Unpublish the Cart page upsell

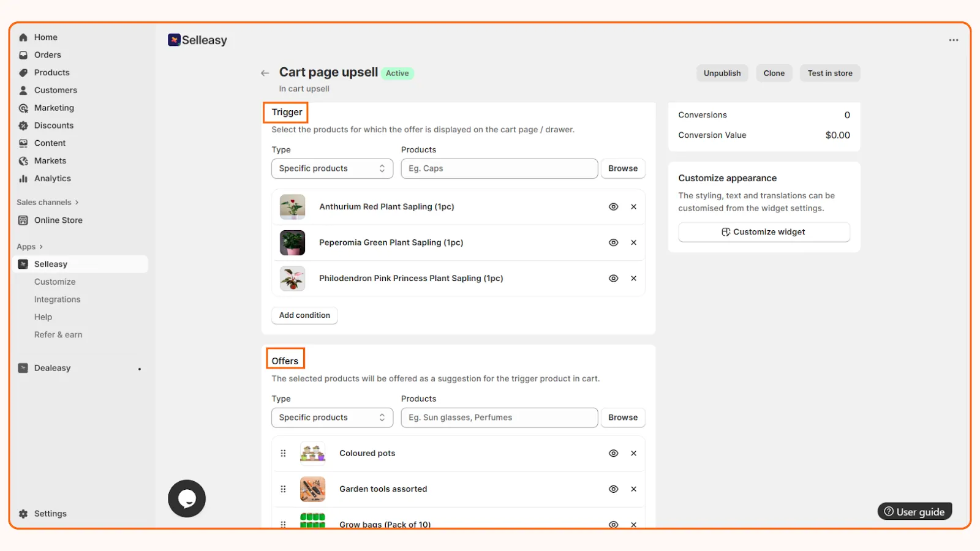pyautogui.click(x=722, y=73)
